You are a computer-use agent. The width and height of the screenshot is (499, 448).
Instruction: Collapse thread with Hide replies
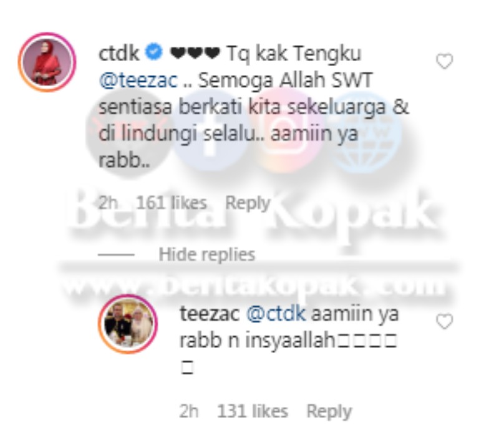coord(207,255)
